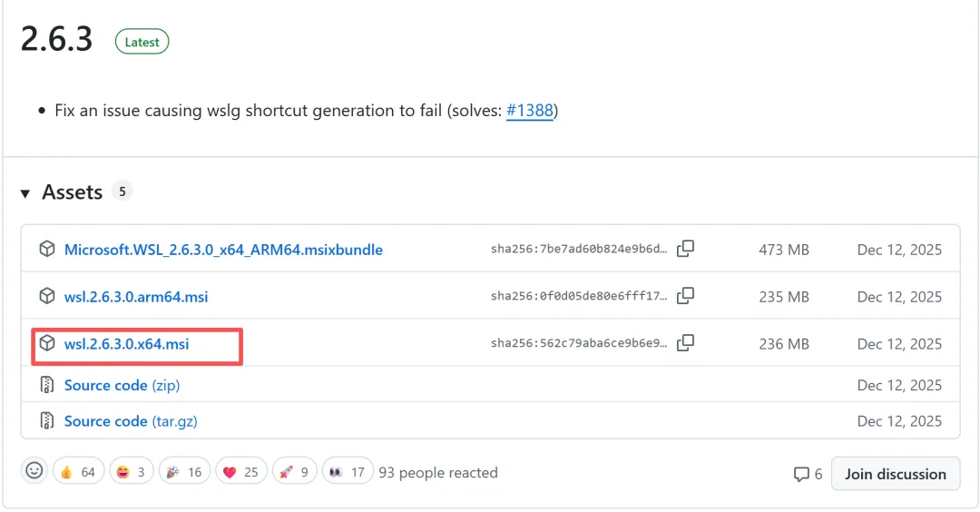
Task: Click the Latest release badge
Action: click(x=142, y=42)
